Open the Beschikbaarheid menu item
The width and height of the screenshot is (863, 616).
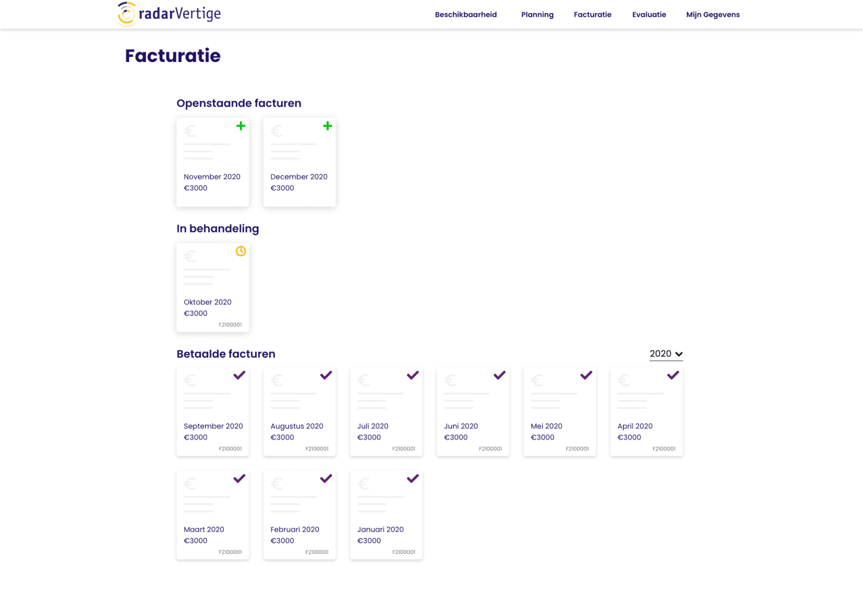(465, 15)
